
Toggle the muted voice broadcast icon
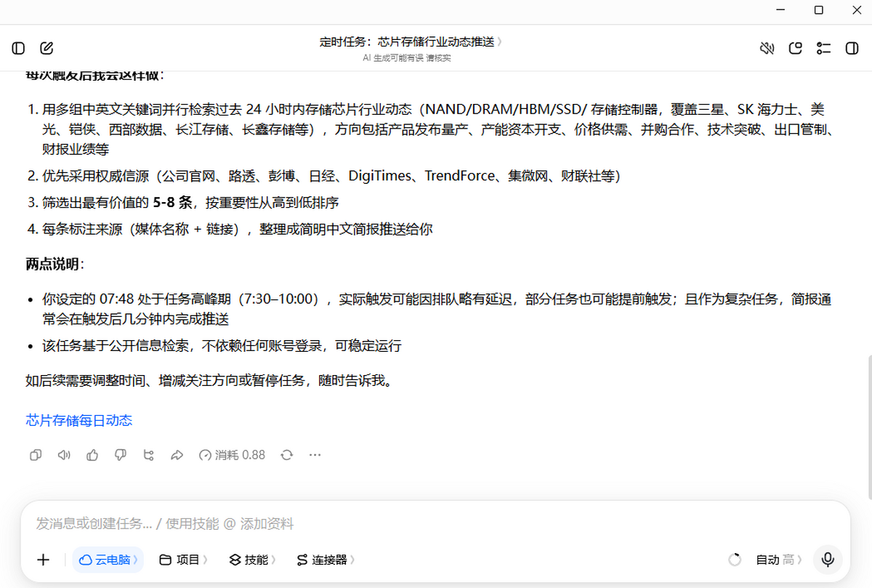click(x=767, y=49)
